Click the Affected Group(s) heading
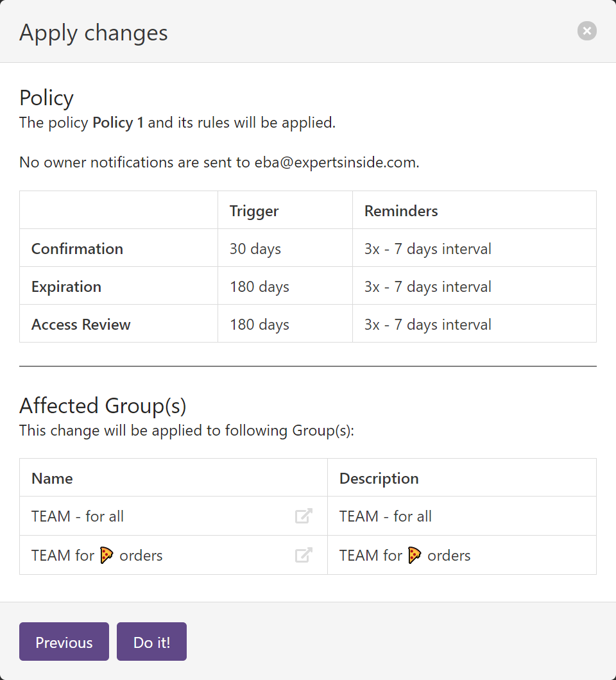 point(102,405)
